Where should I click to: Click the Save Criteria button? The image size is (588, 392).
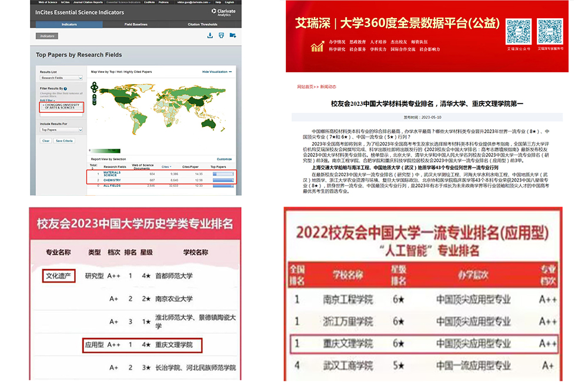[x=64, y=141]
